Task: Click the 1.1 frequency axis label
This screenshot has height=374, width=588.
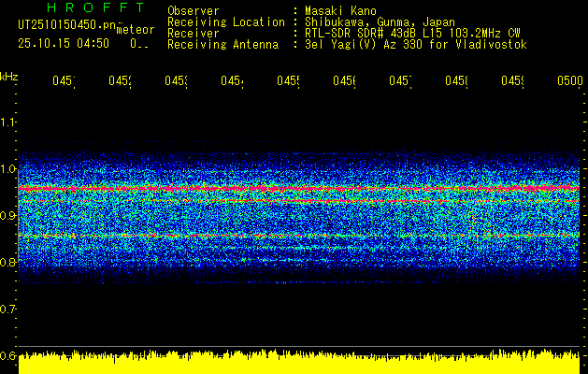Action: pos(7,122)
